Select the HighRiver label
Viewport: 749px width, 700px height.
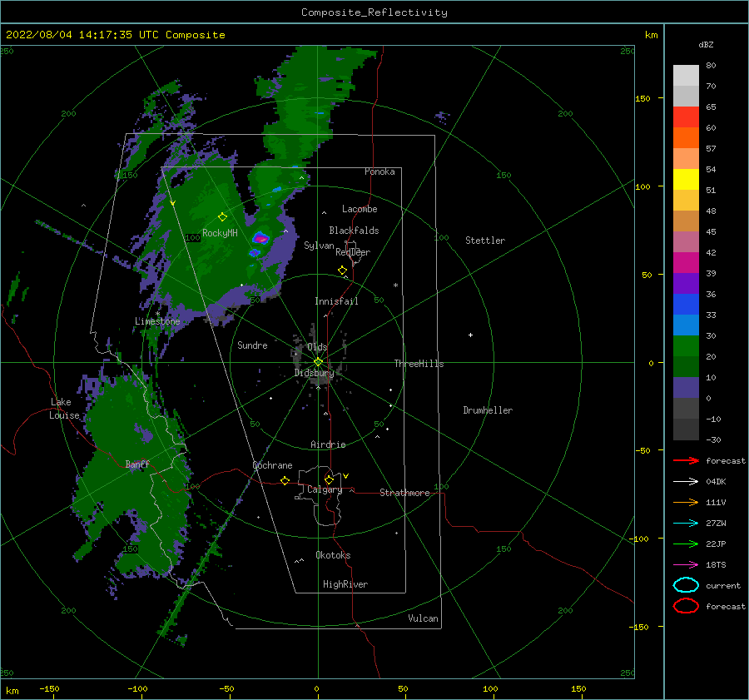[345, 584]
